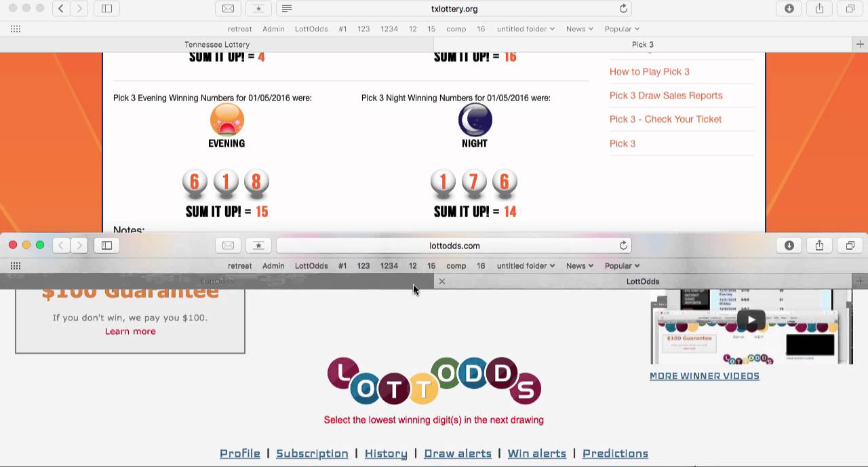Open 'retreat' favorite in the txlottery.org window
The height and width of the screenshot is (467, 868).
coord(239,29)
